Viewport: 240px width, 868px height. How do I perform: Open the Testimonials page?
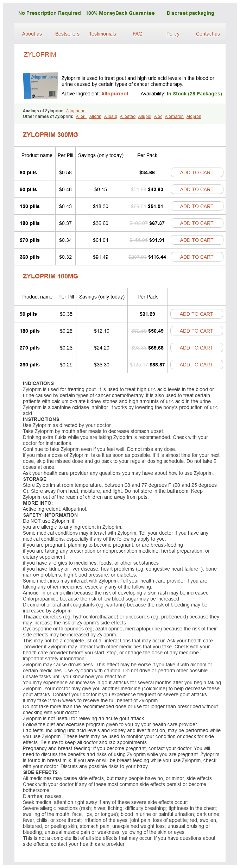point(102,34)
